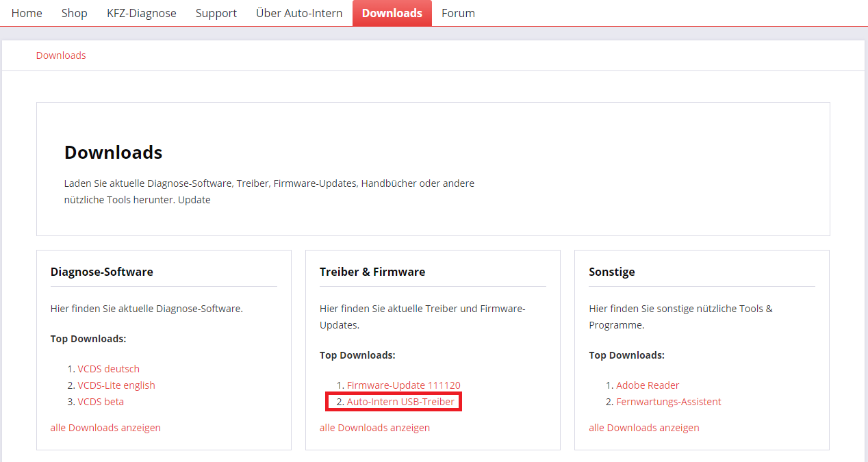Select the VCDS beta link
Screen dimensions: 868x462
click(x=101, y=402)
